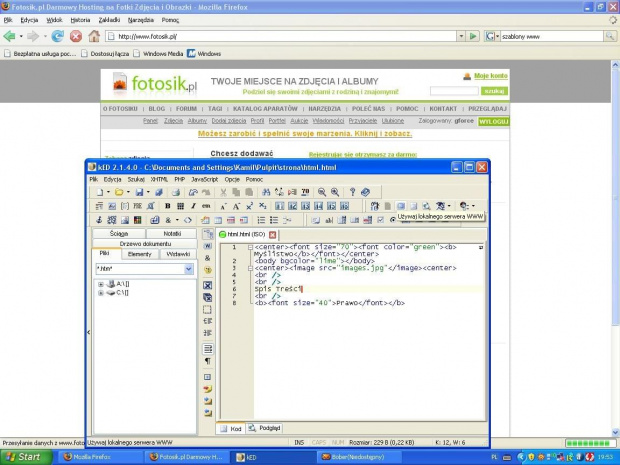
Task: Open dropdown arrow next to new document
Action: click(x=108, y=192)
